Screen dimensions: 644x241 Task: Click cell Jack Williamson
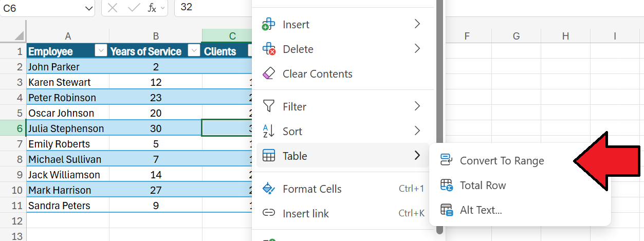click(68, 175)
